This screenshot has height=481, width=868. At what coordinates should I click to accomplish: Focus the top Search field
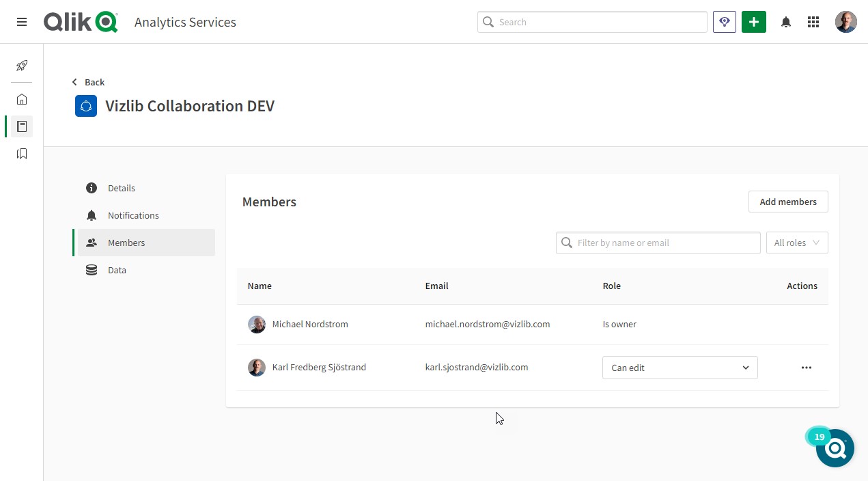point(592,22)
